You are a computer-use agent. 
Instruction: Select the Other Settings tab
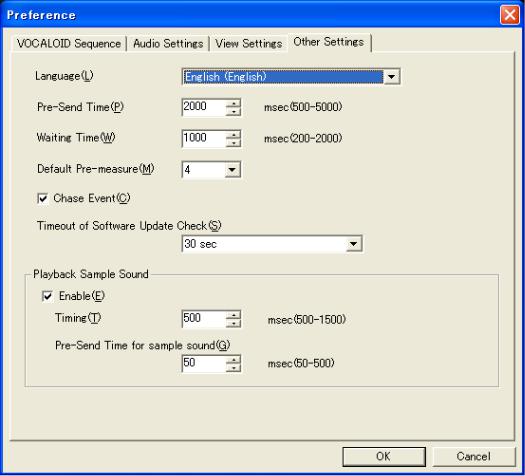(329, 42)
